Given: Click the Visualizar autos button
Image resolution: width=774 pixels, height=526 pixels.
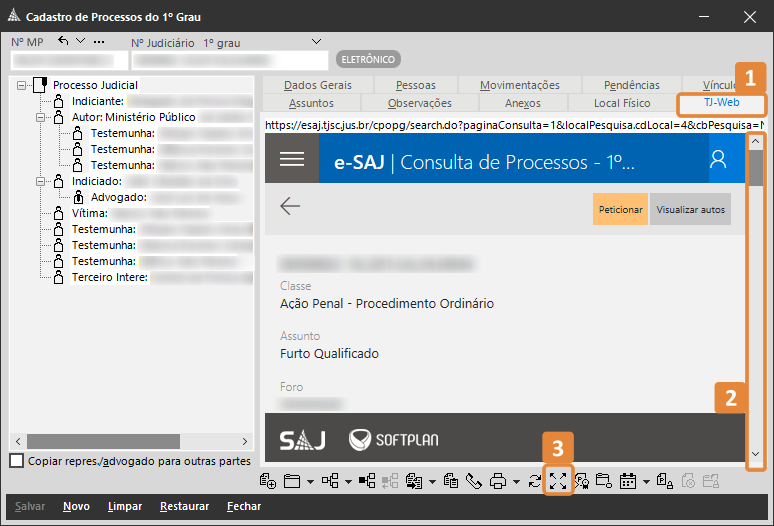Looking at the screenshot, I should click(x=689, y=209).
